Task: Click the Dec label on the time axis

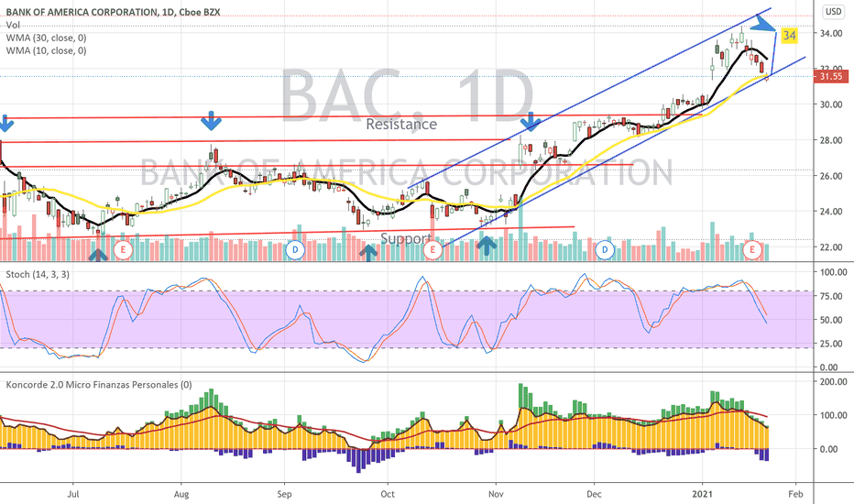Action: [x=594, y=494]
